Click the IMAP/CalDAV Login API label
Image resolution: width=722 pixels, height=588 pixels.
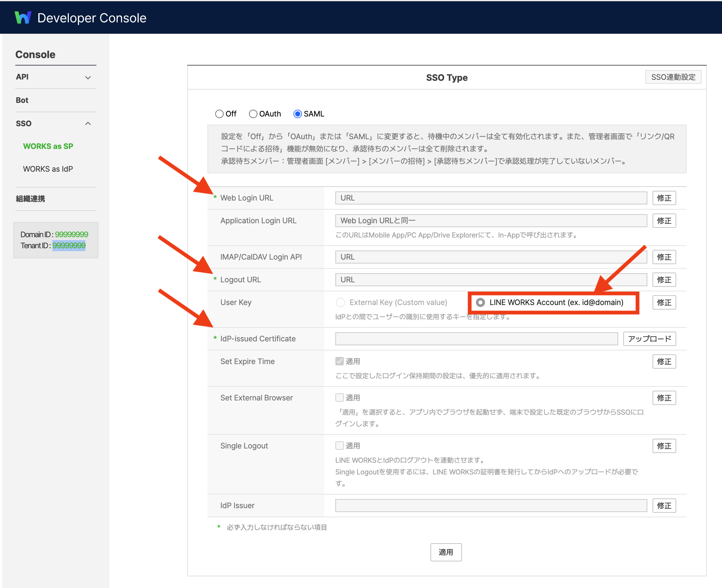coord(261,257)
